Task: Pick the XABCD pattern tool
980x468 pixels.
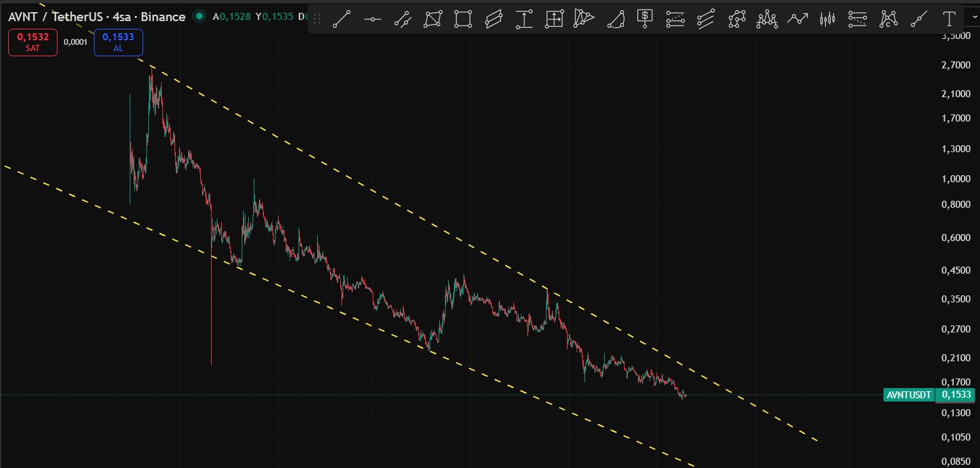Action: (888, 19)
